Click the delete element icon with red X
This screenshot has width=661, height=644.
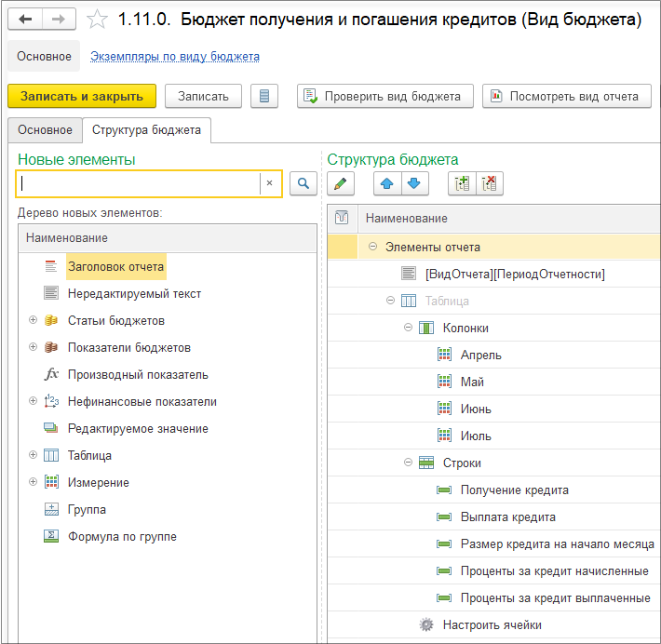(x=490, y=183)
